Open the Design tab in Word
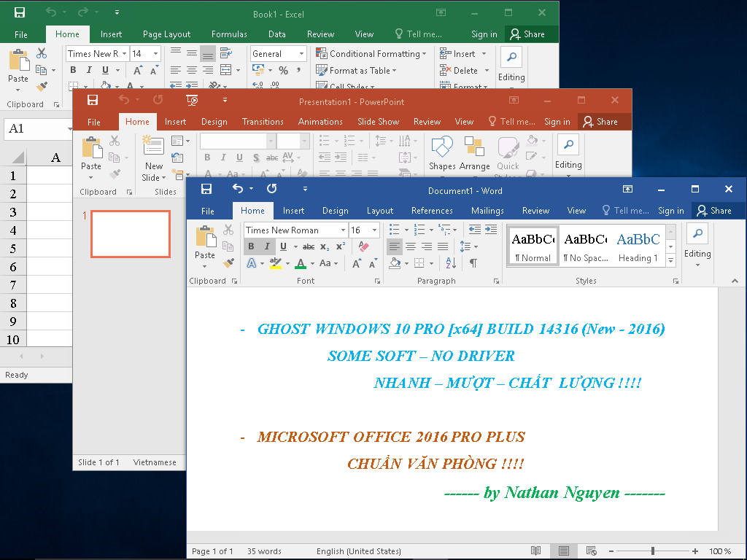This screenshot has width=747, height=560. coord(335,211)
